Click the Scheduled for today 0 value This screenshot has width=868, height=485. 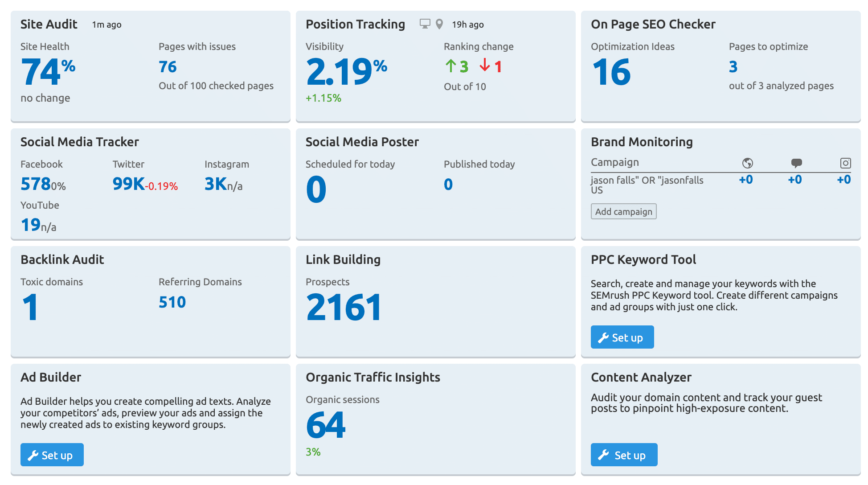[x=316, y=189]
